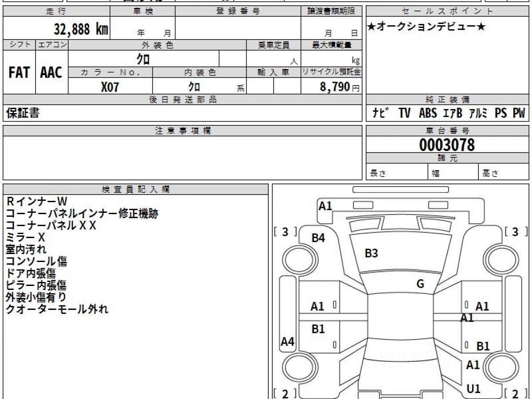Click the 内装色 header
The image size is (532, 399).
199,72
